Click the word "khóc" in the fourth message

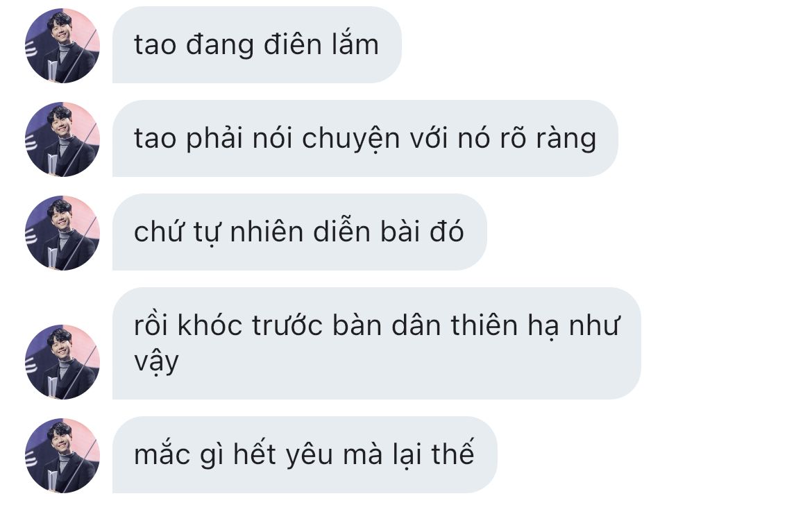point(210,325)
